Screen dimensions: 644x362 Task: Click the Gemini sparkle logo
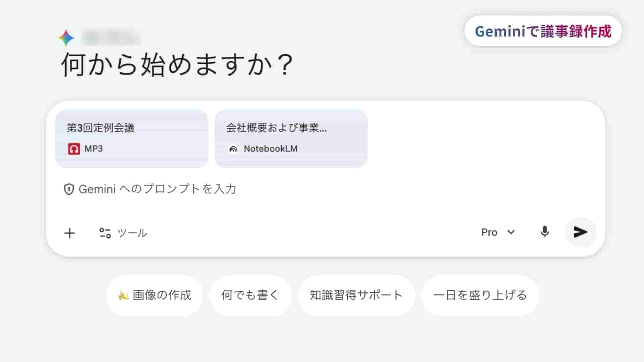click(66, 38)
